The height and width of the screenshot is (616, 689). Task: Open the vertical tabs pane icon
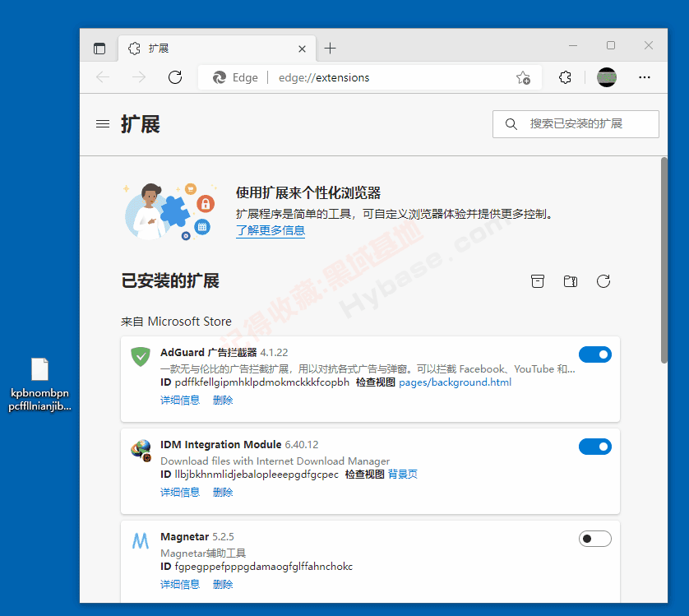click(x=99, y=49)
